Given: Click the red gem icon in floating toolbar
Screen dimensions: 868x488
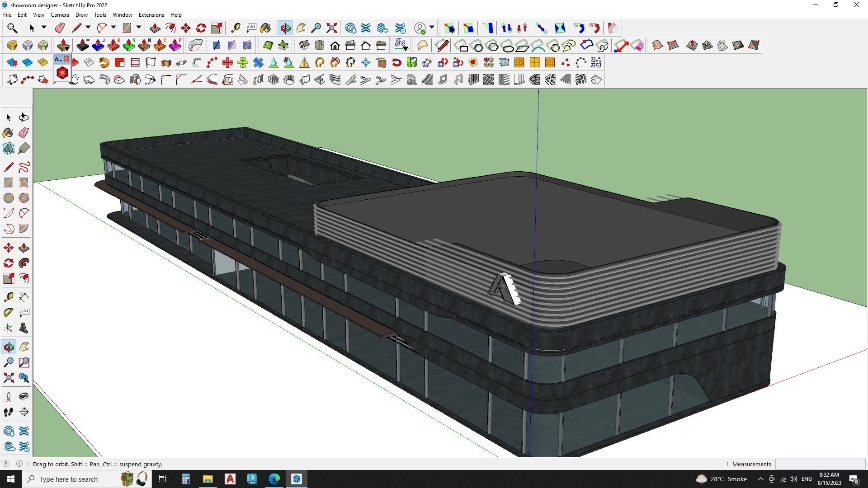Looking at the screenshot, I should coord(62,72).
